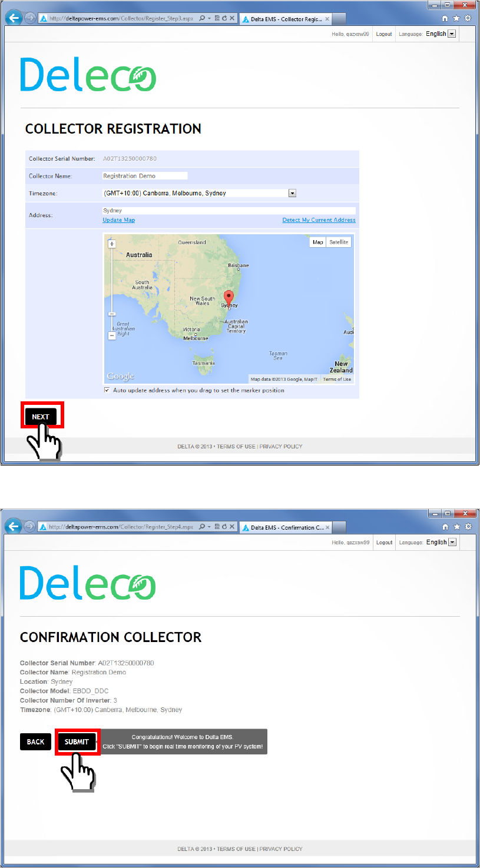480x868 pixels.
Task: Click 'Collector Number Of Inverter: 3' text
Action: pos(68,700)
